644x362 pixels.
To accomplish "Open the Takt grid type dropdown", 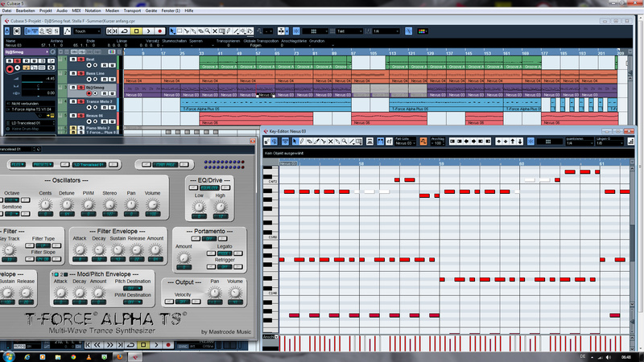I will pos(349,31).
